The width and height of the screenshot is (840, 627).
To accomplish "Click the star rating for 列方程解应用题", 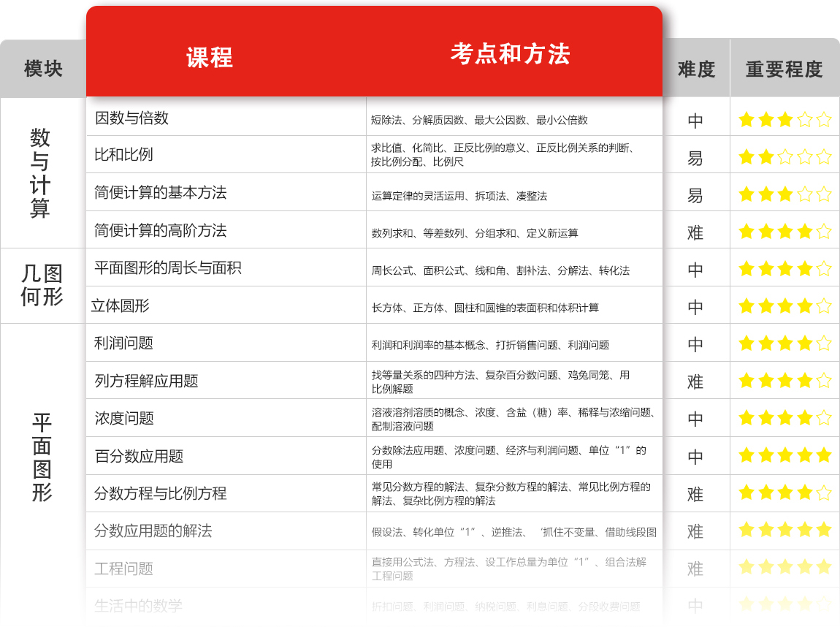I will click(784, 381).
